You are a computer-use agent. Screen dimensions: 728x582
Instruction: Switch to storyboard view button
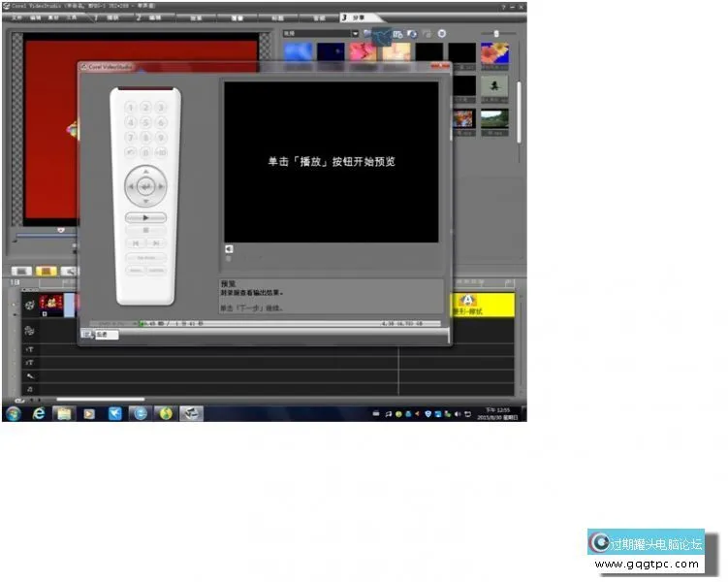click(x=21, y=272)
